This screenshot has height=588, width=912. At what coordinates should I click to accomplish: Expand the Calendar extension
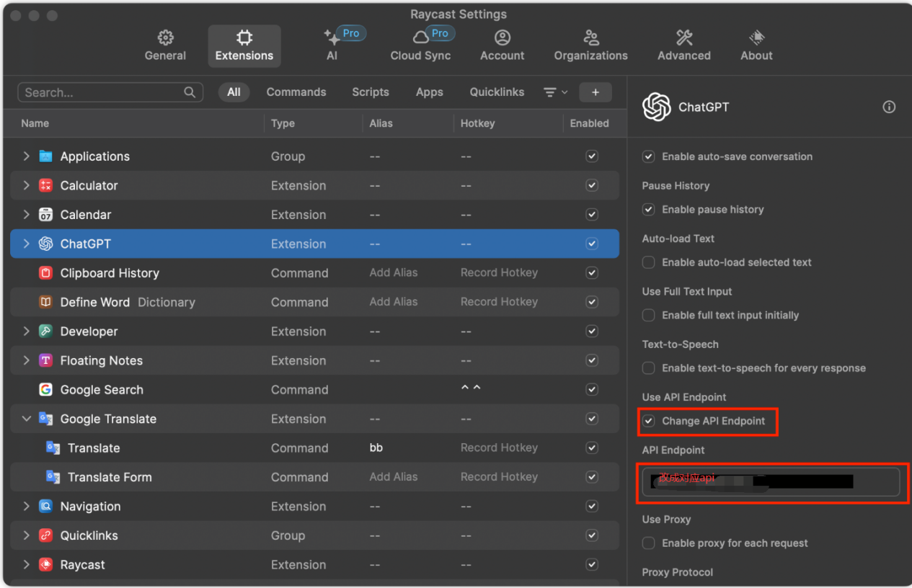pos(27,215)
